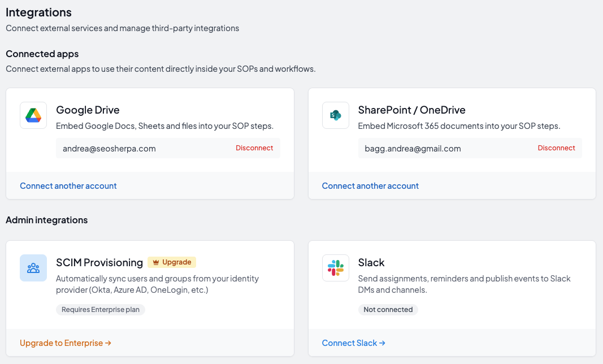The height and width of the screenshot is (364, 603).
Task: Click the yellow Upgrade badge
Action: pyautogui.click(x=172, y=262)
